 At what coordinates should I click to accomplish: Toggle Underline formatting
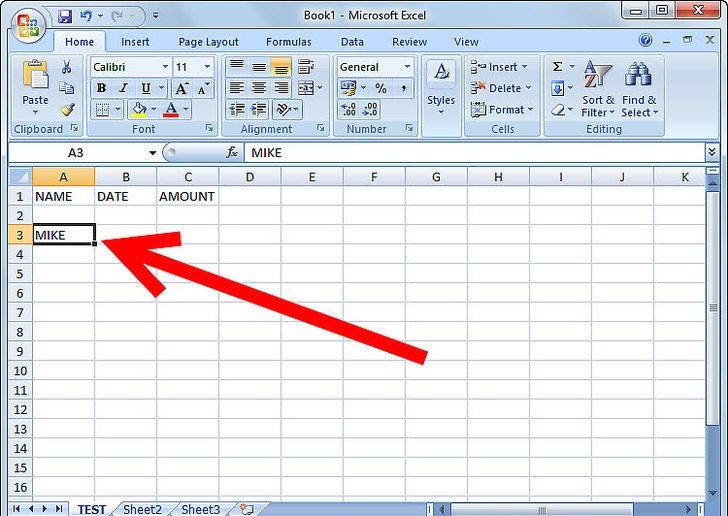(146, 88)
